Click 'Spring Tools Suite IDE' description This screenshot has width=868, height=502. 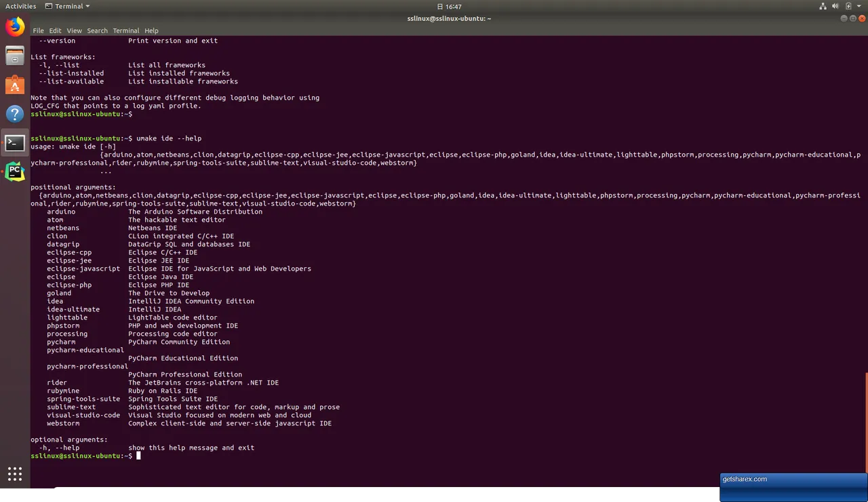click(173, 399)
